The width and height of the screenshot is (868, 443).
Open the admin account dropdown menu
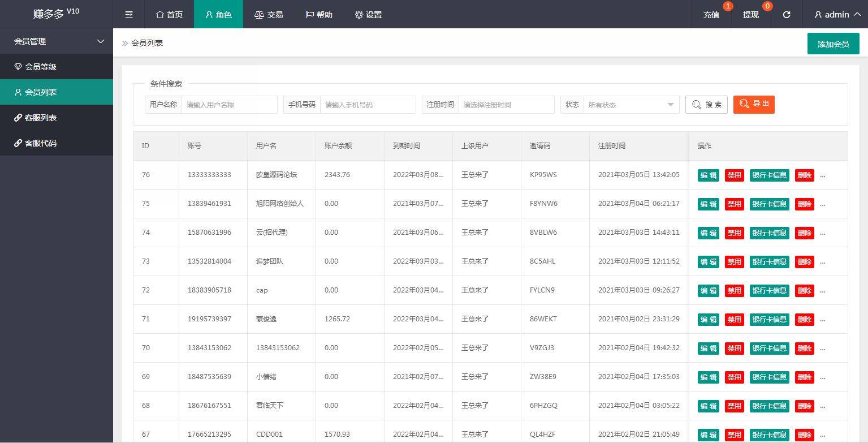836,15
